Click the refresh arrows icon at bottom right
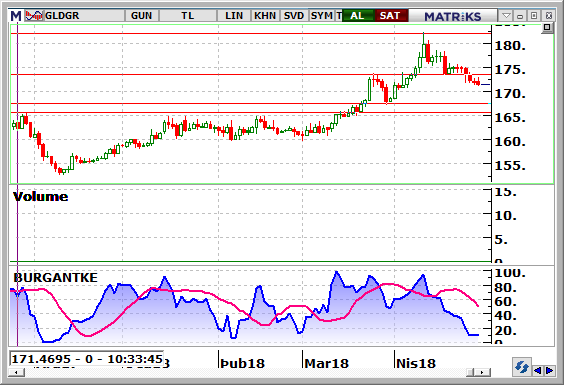564x385 pixels. pyautogui.click(x=522, y=368)
